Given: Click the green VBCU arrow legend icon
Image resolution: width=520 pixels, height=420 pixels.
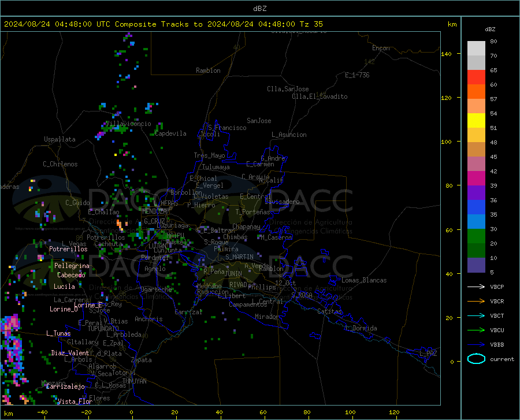Looking at the screenshot, I should coord(476,330).
